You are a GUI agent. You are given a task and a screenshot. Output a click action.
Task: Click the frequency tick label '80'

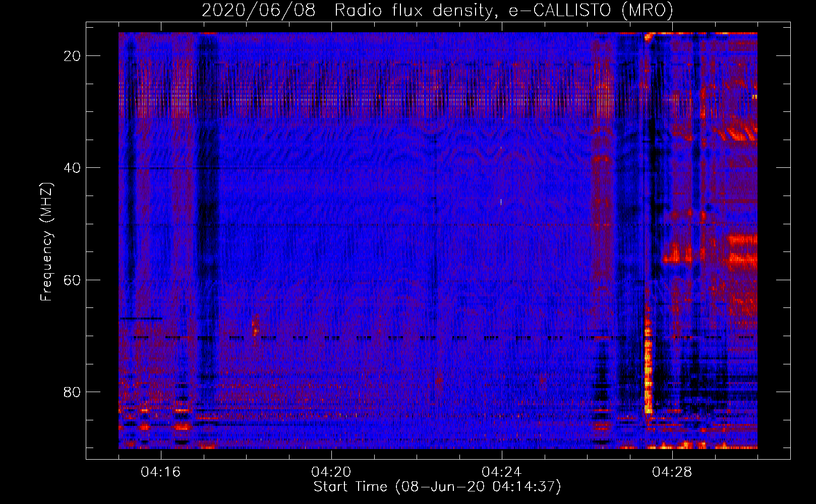[x=73, y=392]
